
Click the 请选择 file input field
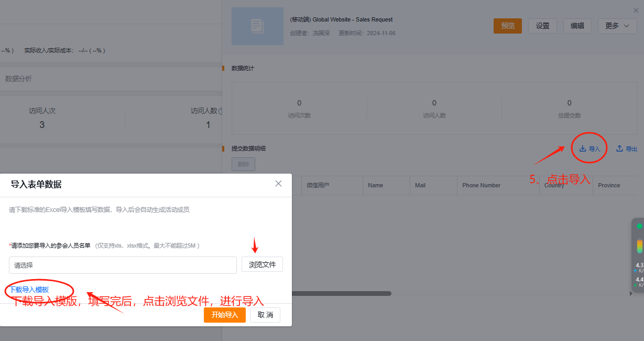coord(123,265)
